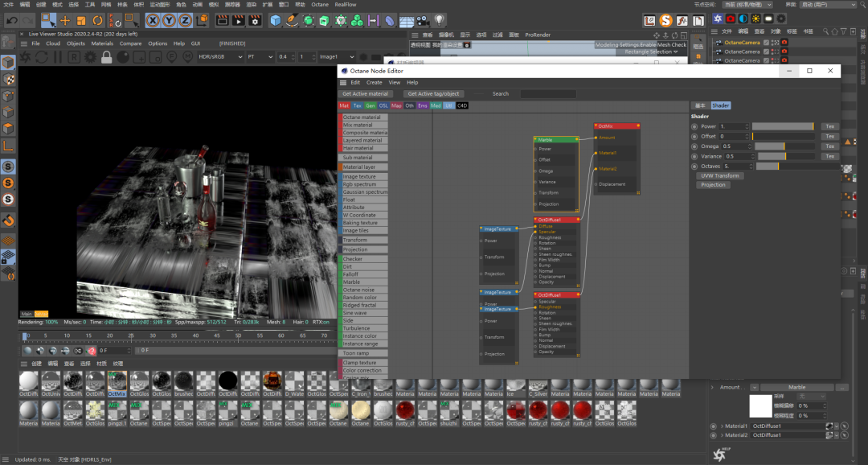This screenshot has width=868, height=465.
Task: Add the Floor grid object
Action: pyautogui.click(x=407, y=20)
